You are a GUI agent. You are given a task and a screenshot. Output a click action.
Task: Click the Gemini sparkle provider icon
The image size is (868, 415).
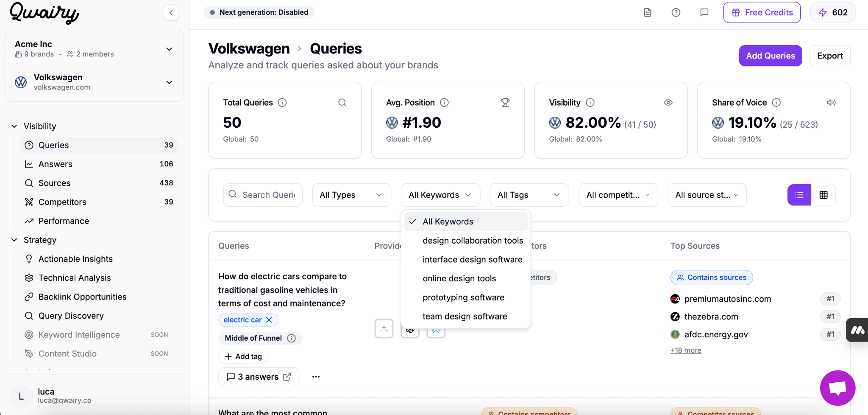click(x=384, y=328)
